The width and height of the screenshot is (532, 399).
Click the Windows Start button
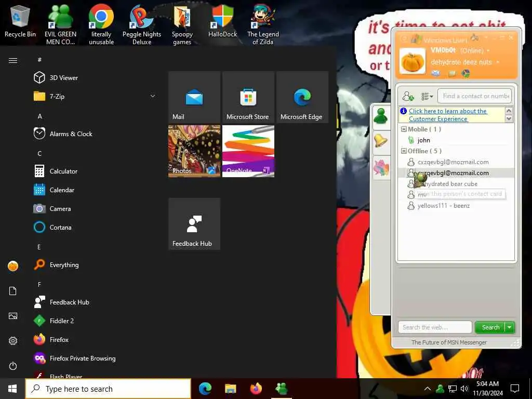[x=12, y=389]
